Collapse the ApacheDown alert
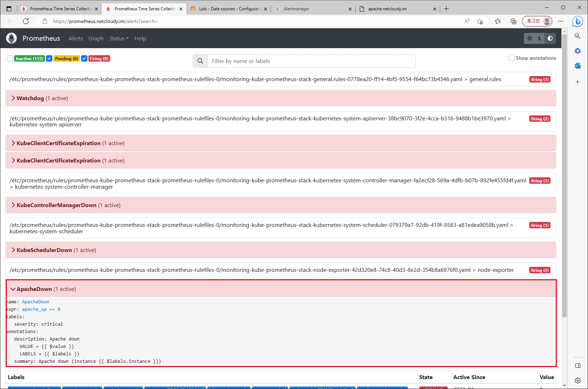 click(281, 289)
